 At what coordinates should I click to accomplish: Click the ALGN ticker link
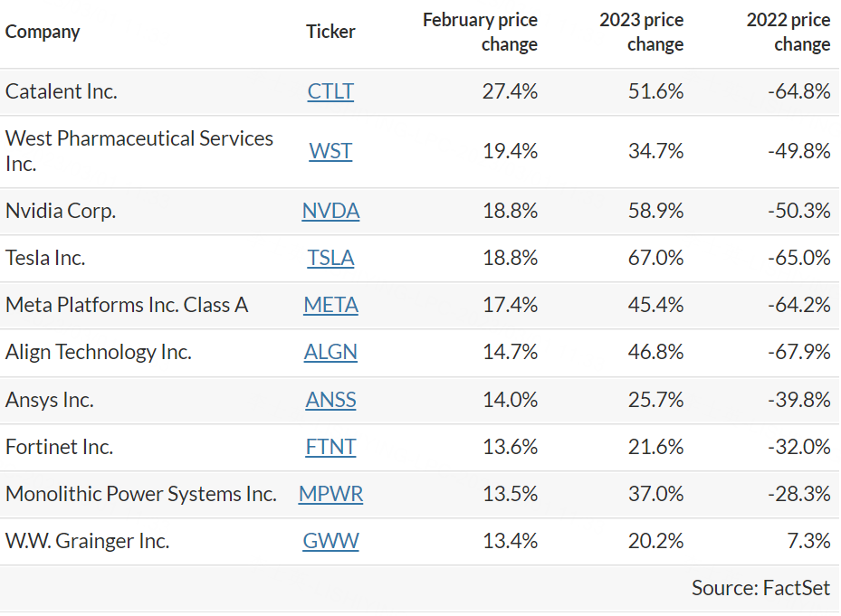point(330,352)
